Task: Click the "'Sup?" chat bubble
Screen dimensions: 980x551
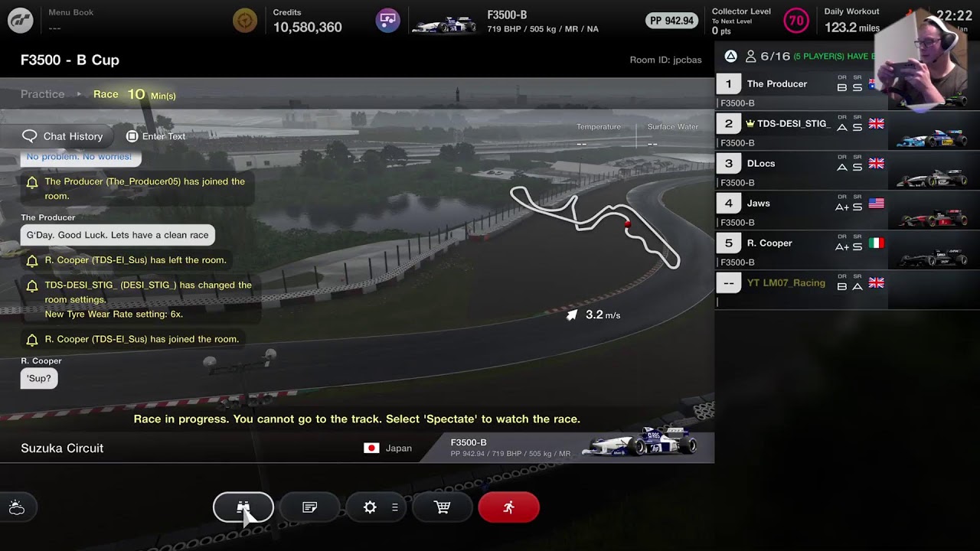Action: pos(39,378)
